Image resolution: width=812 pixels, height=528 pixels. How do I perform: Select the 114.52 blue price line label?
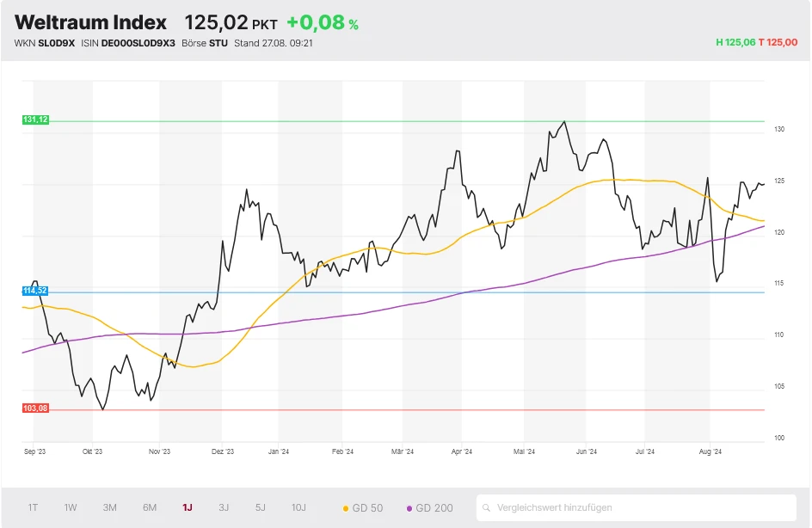[x=34, y=291]
